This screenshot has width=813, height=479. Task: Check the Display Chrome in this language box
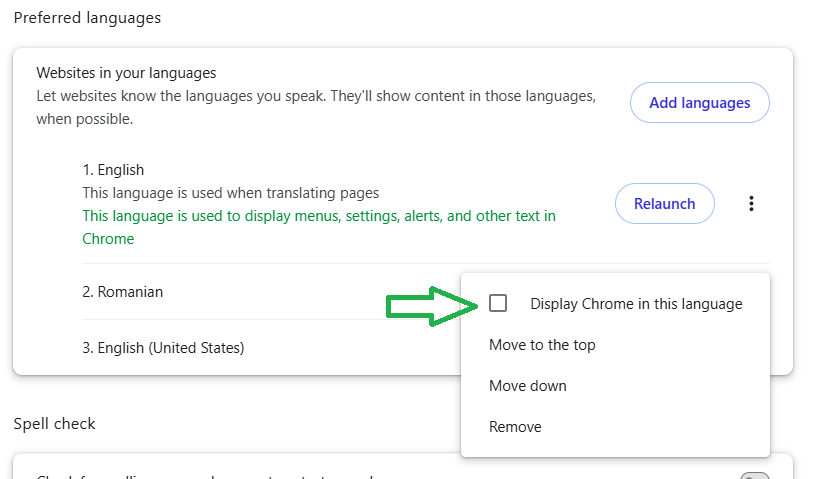coord(498,303)
